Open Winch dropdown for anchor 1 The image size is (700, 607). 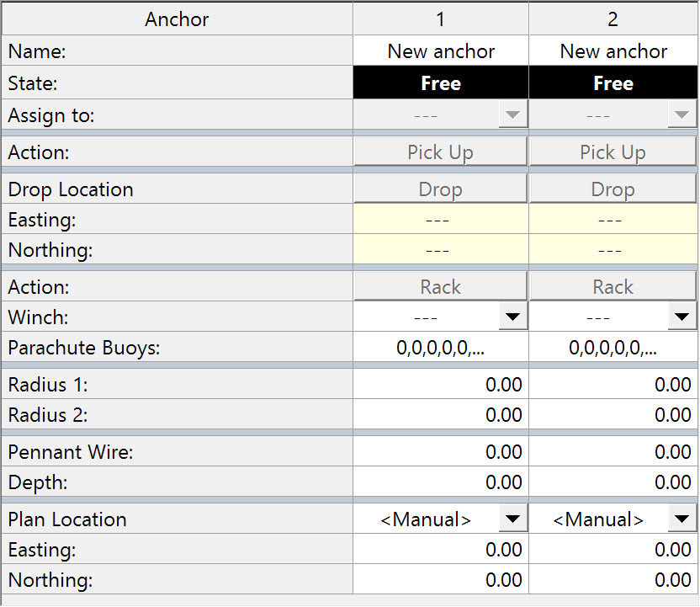(512, 317)
